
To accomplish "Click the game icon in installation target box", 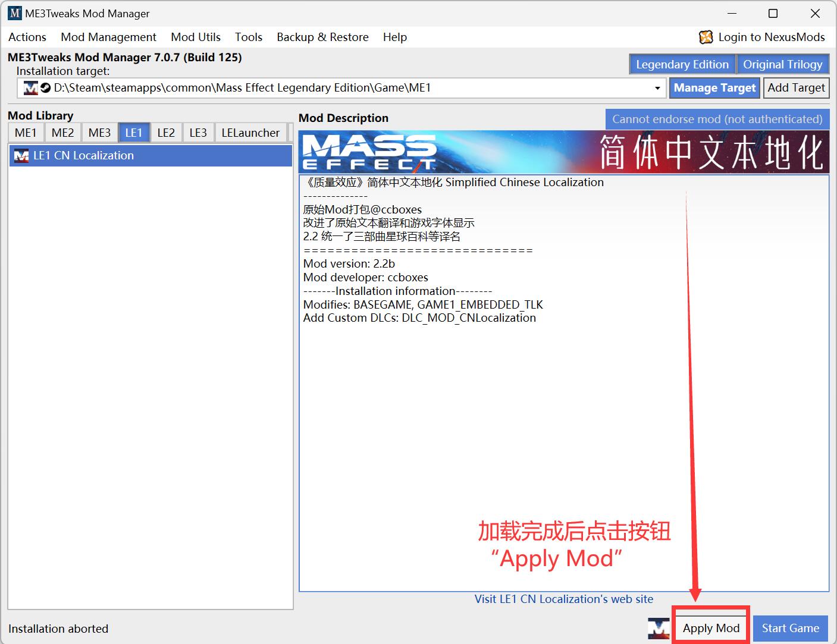I will [x=30, y=88].
